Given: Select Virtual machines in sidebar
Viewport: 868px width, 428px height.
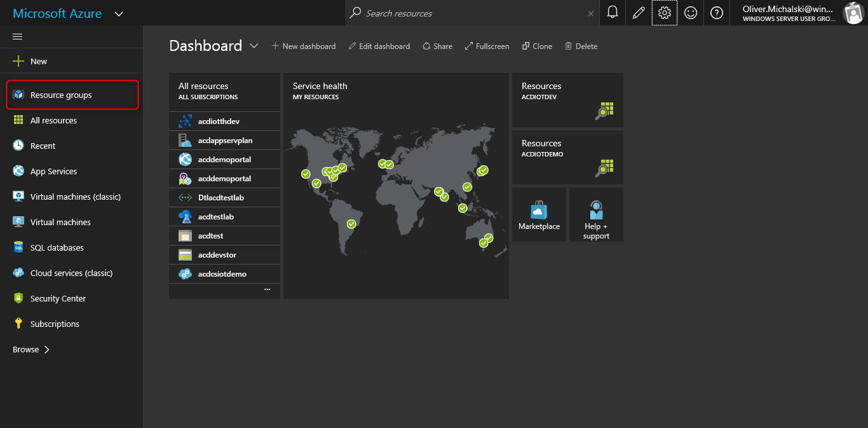Looking at the screenshot, I should (x=71, y=222).
